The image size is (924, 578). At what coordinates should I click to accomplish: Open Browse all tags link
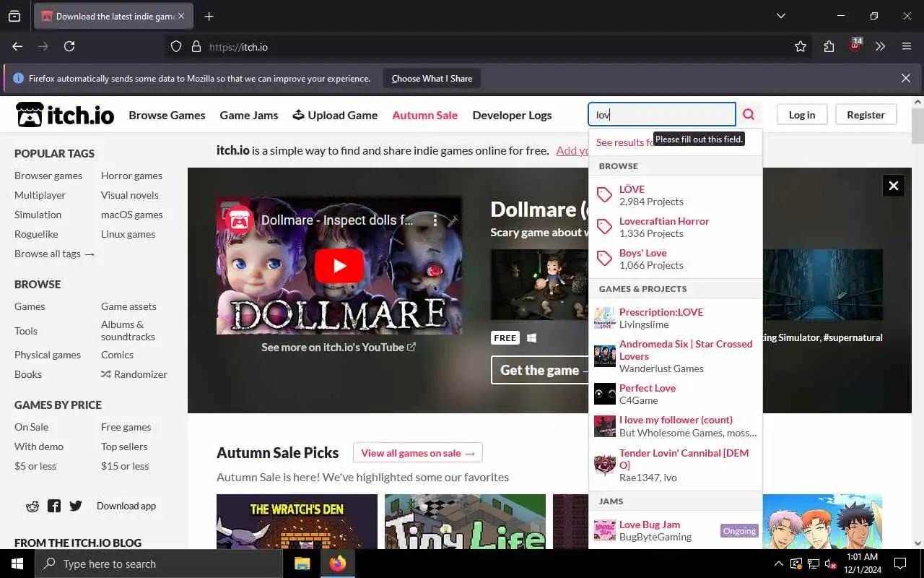(55, 254)
